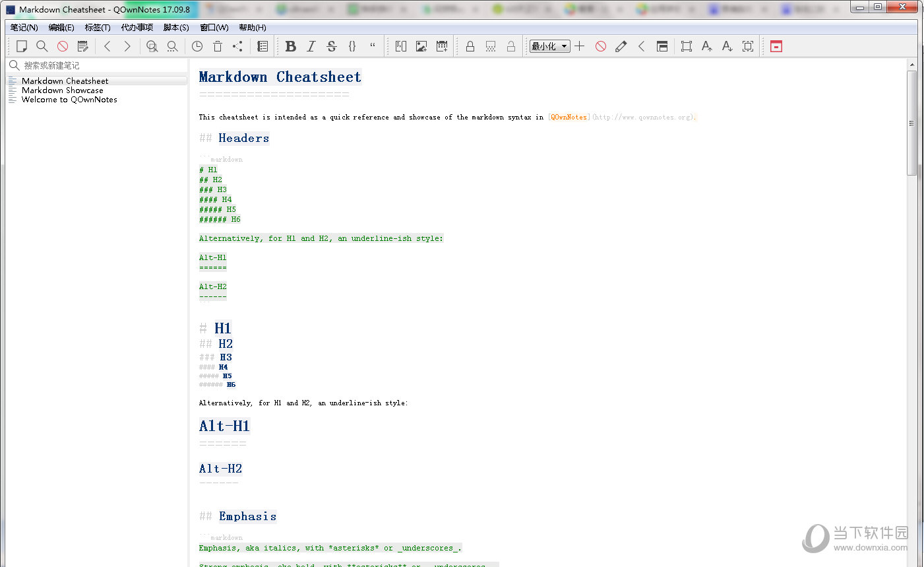Open the 代办事项 menu

click(x=137, y=27)
